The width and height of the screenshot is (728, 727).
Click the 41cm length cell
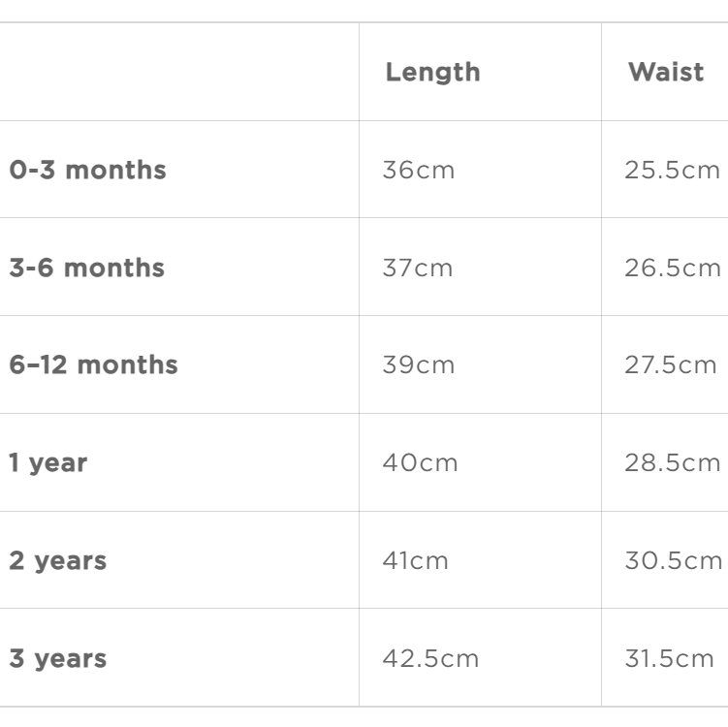pos(417,560)
